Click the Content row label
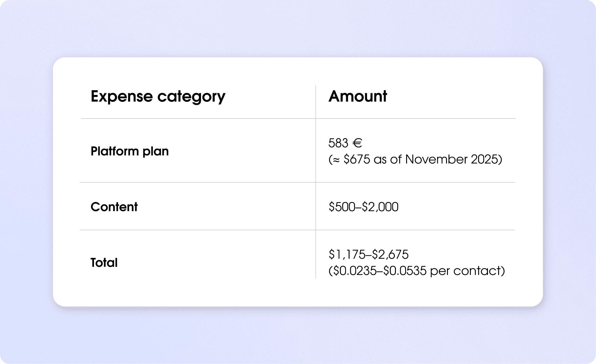596x364 pixels. 114,207
